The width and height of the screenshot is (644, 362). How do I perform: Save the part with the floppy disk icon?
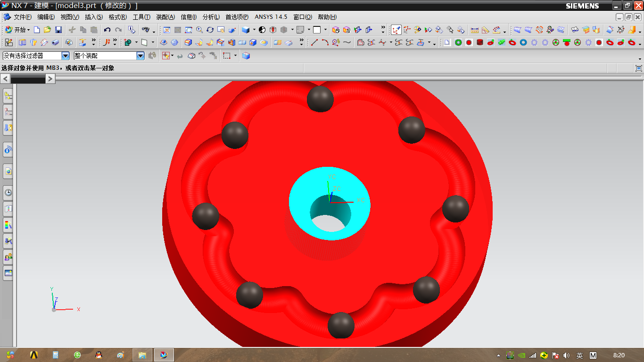click(x=58, y=30)
